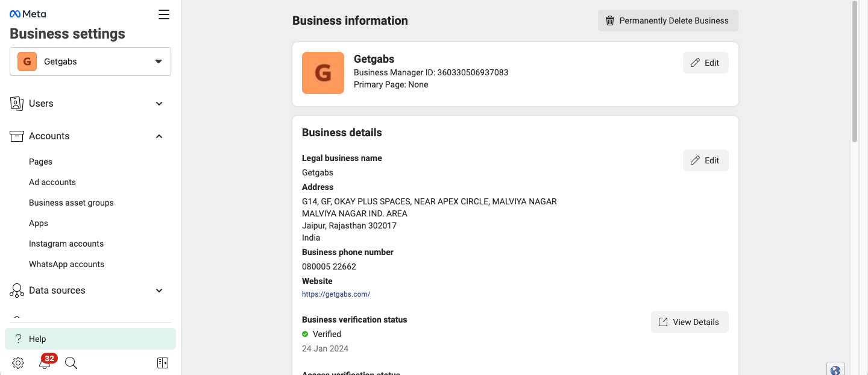
Task: Click the search magnifier icon
Action: pos(71,363)
